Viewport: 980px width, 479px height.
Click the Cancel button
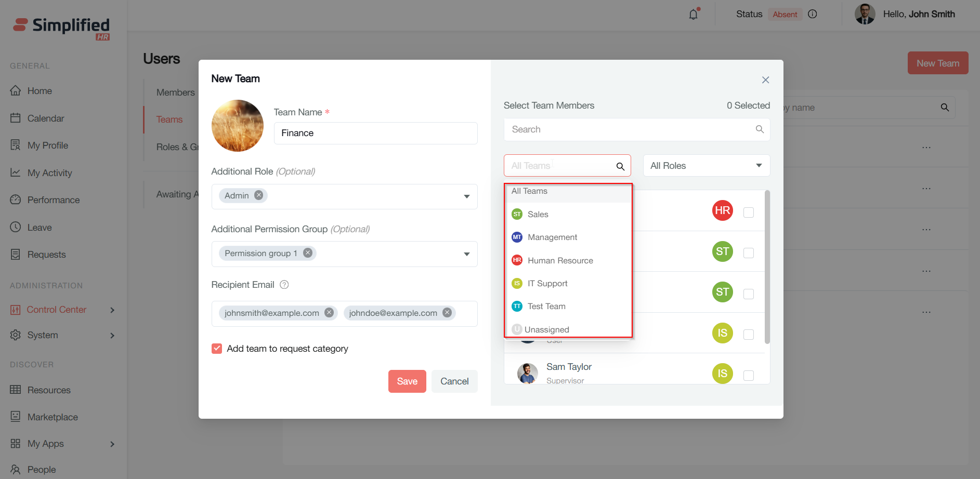click(x=454, y=381)
